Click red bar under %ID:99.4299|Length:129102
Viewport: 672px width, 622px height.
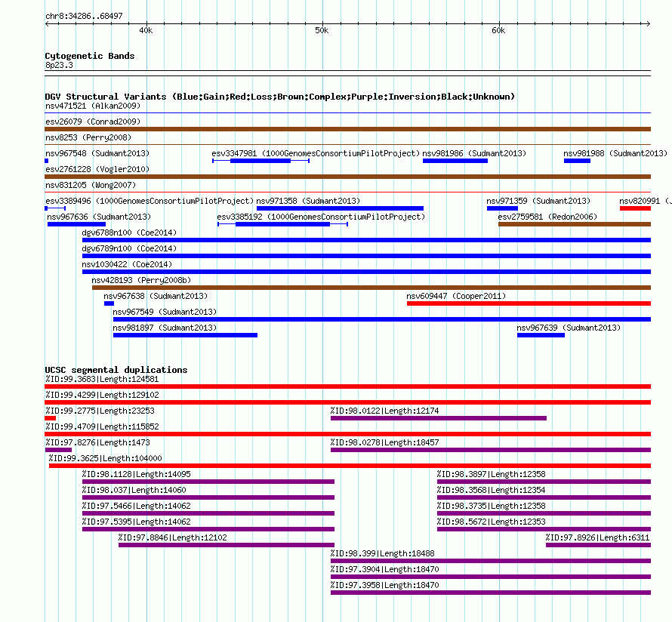347,402
